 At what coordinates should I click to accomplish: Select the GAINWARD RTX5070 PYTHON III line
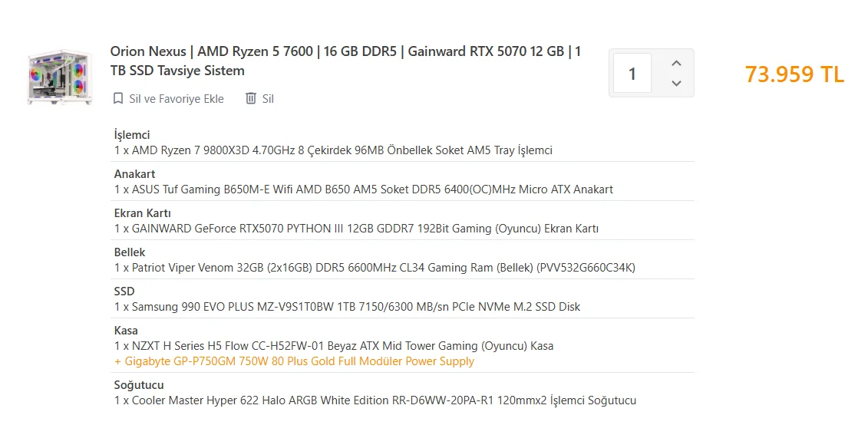tap(356, 229)
